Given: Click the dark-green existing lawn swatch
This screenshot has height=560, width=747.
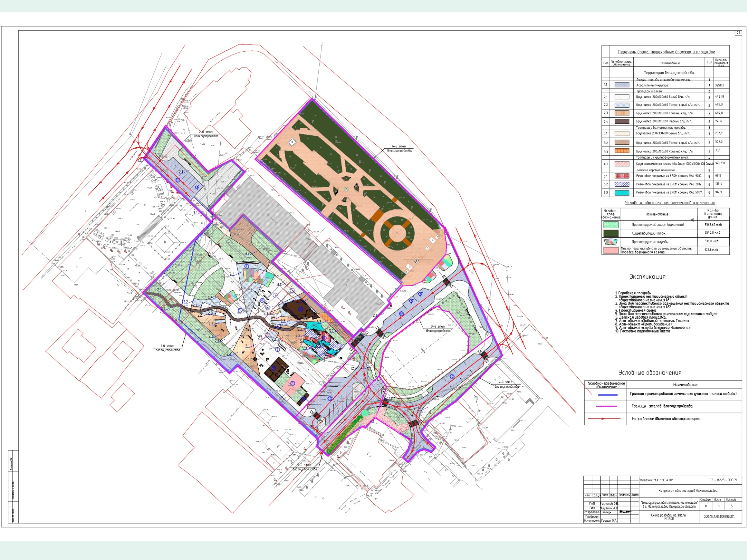Looking at the screenshot, I should (611, 233).
